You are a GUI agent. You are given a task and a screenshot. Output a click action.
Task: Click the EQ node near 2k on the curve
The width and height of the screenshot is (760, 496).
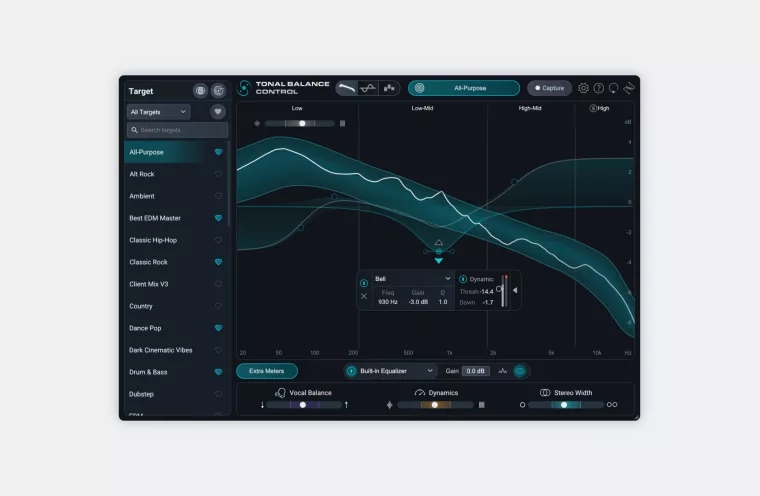[x=514, y=182]
